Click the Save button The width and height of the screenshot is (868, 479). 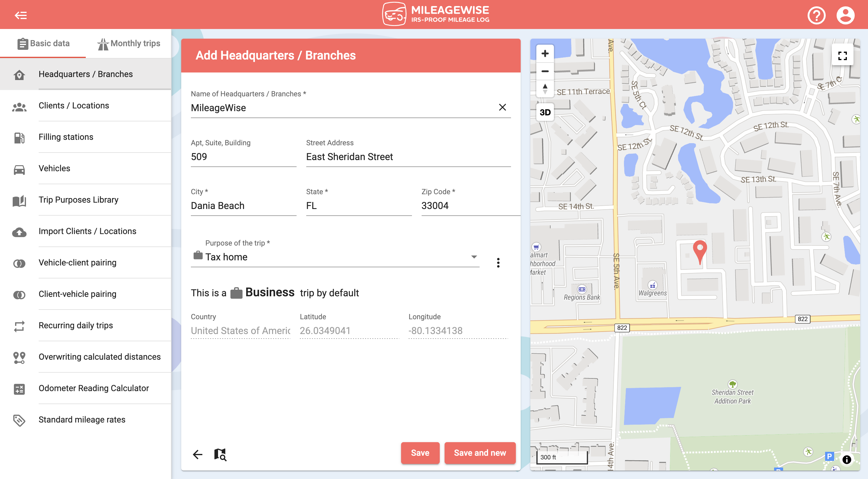pyautogui.click(x=420, y=453)
